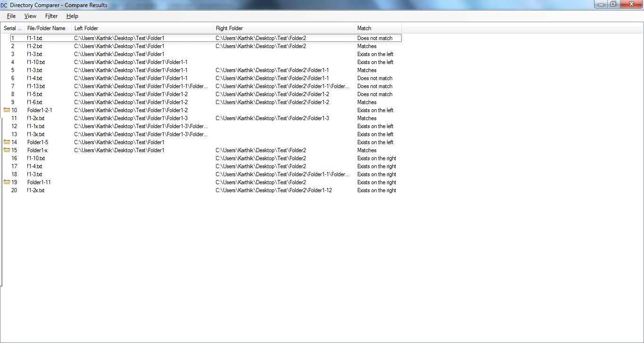Click 'Exists on the left' in row 3
Viewport: 644px width, 343px height.
tap(375, 54)
